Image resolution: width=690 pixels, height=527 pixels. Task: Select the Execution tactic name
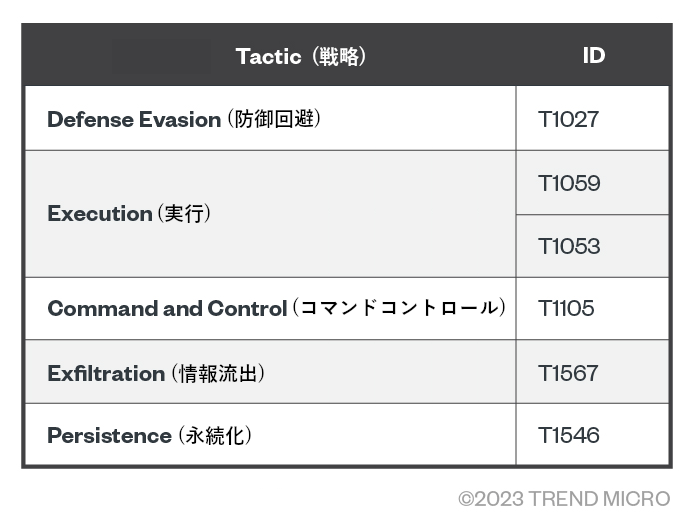(x=99, y=214)
